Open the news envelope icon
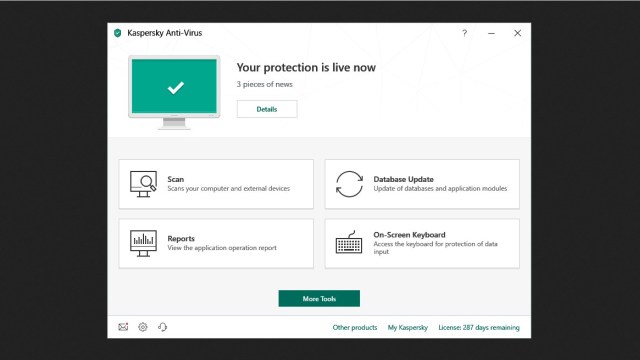The image size is (640, 360). [x=123, y=327]
